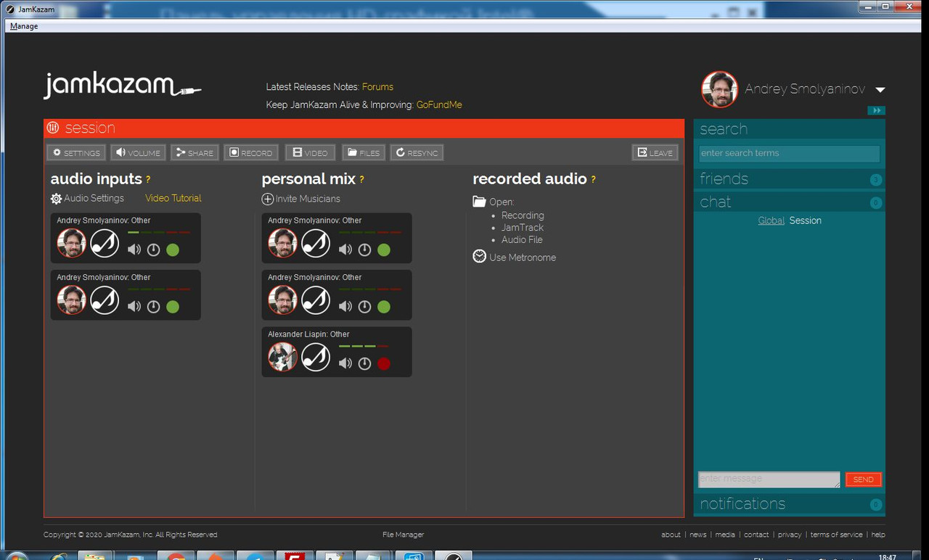Mute second Andrey track in personal mix

pyautogui.click(x=345, y=306)
